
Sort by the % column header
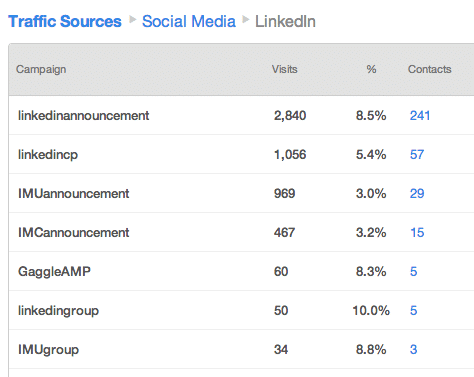coord(371,69)
